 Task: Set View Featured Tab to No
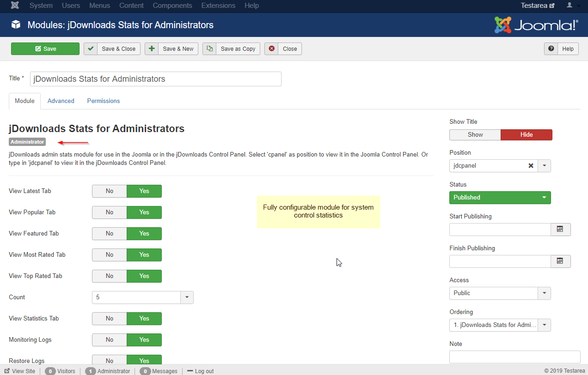click(x=110, y=234)
